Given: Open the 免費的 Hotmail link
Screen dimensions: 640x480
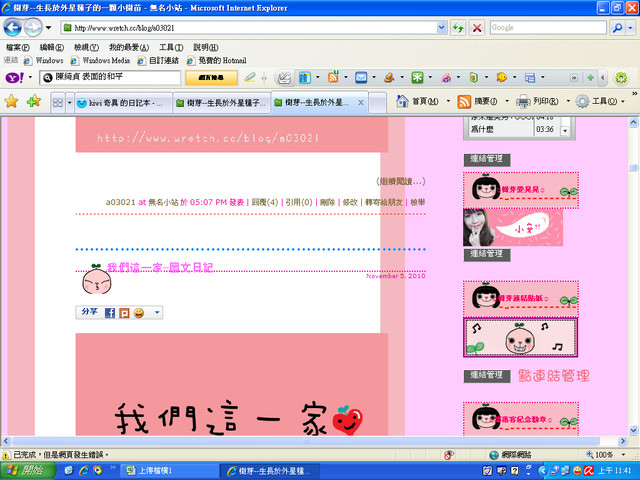Looking at the screenshot, I should [217, 60].
